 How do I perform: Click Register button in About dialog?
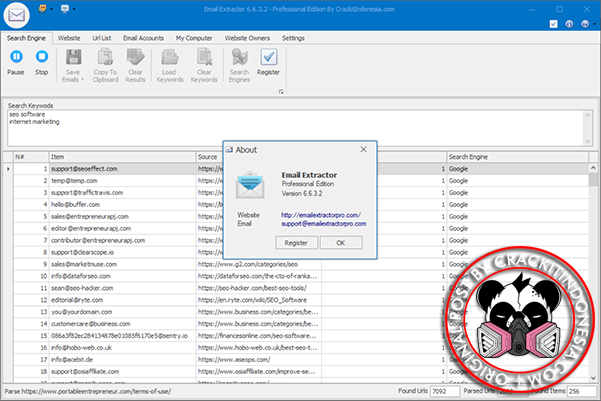[x=296, y=243]
